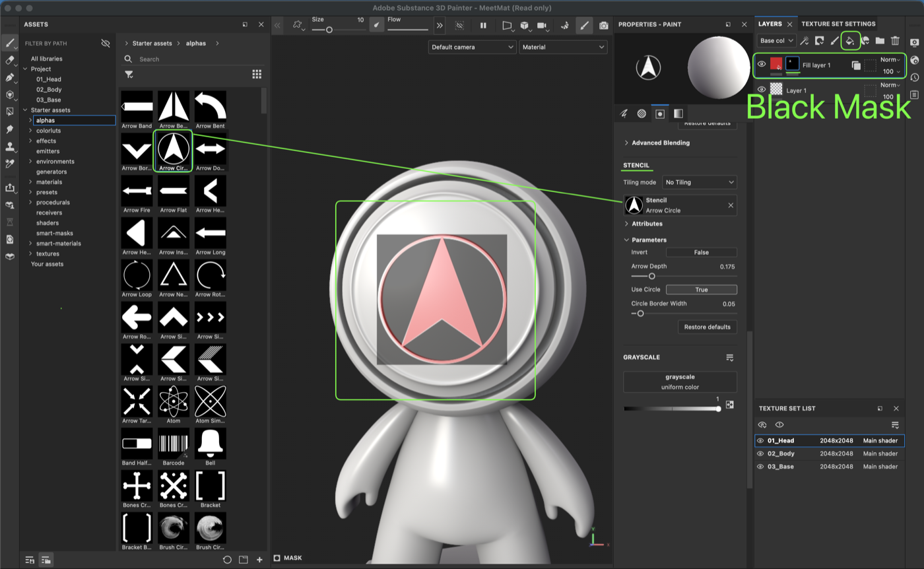Click the refresh icon at Assets panel bottom

point(227,560)
